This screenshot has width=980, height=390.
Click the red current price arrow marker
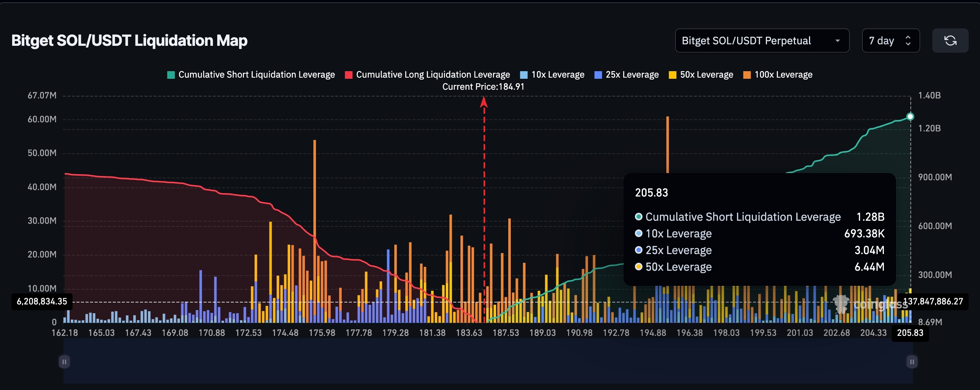[484, 102]
